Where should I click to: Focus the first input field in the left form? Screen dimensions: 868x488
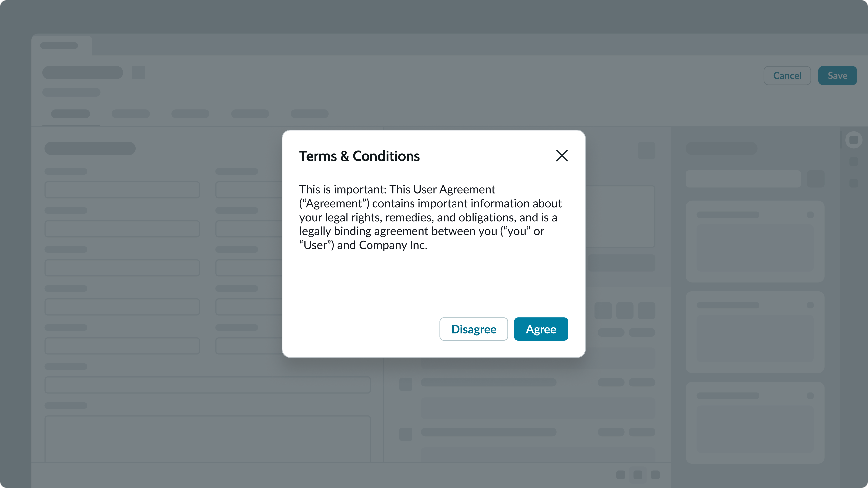[122, 190]
